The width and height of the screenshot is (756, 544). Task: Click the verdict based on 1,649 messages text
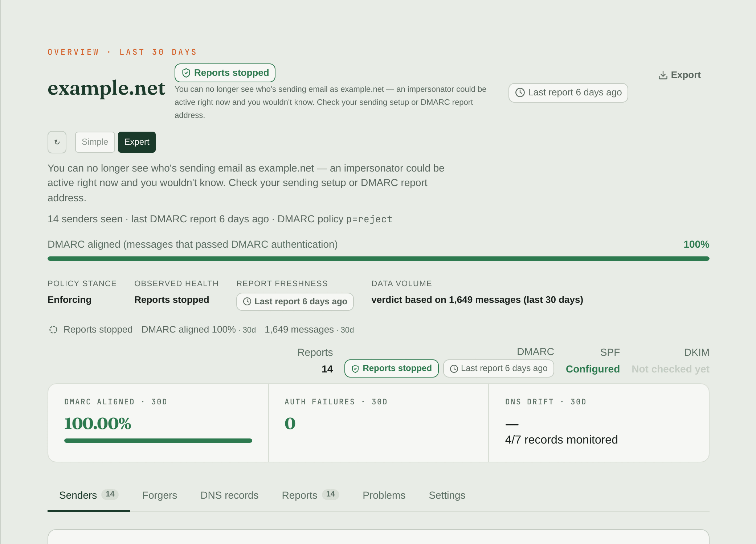point(477,300)
